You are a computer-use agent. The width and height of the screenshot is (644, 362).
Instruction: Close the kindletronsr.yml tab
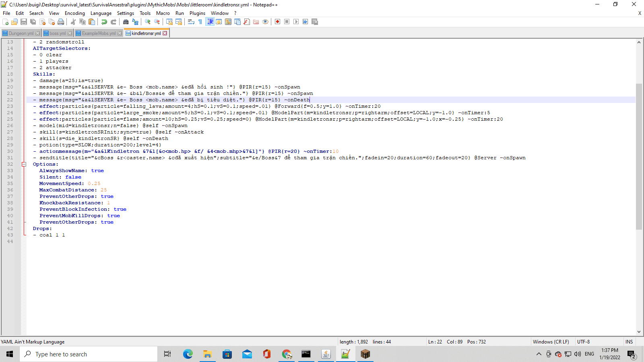(x=165, y=33)
